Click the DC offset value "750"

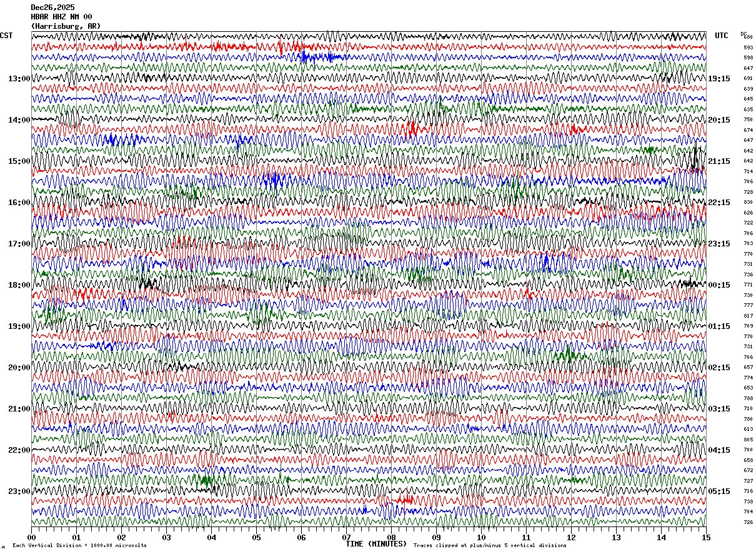[x=748, y=120]
